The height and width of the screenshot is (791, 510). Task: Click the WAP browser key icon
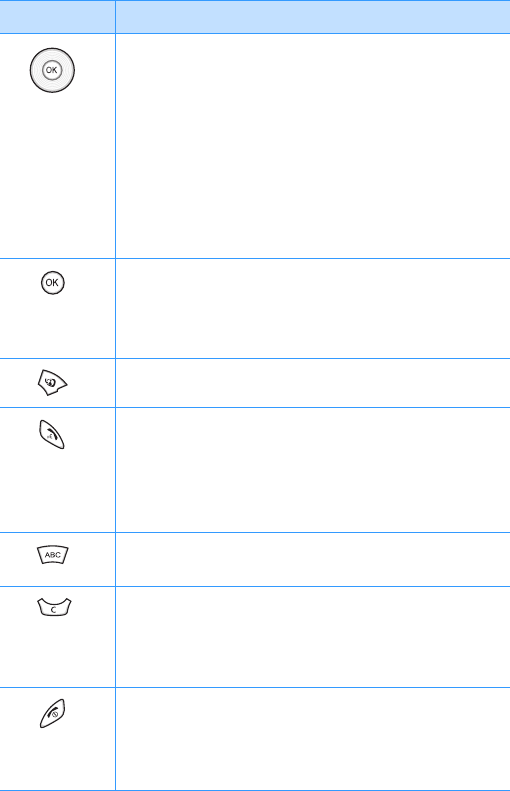point(52,383)
